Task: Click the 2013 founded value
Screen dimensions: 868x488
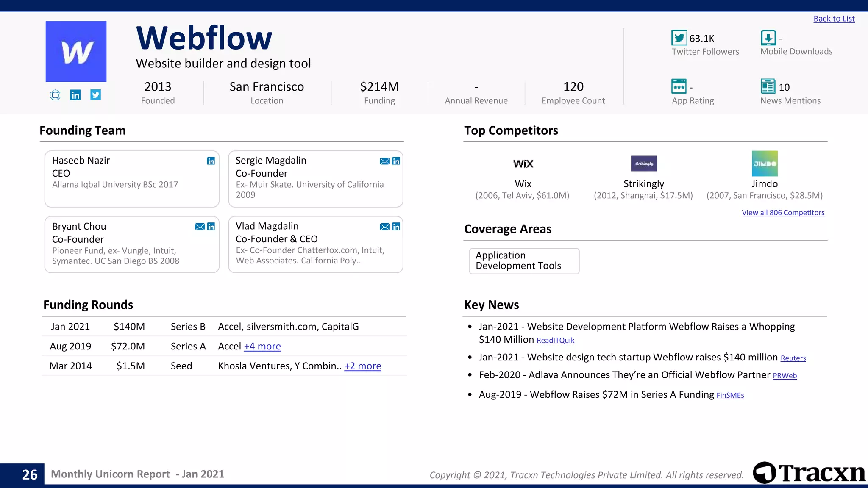Action: click(x=158, y=86)
